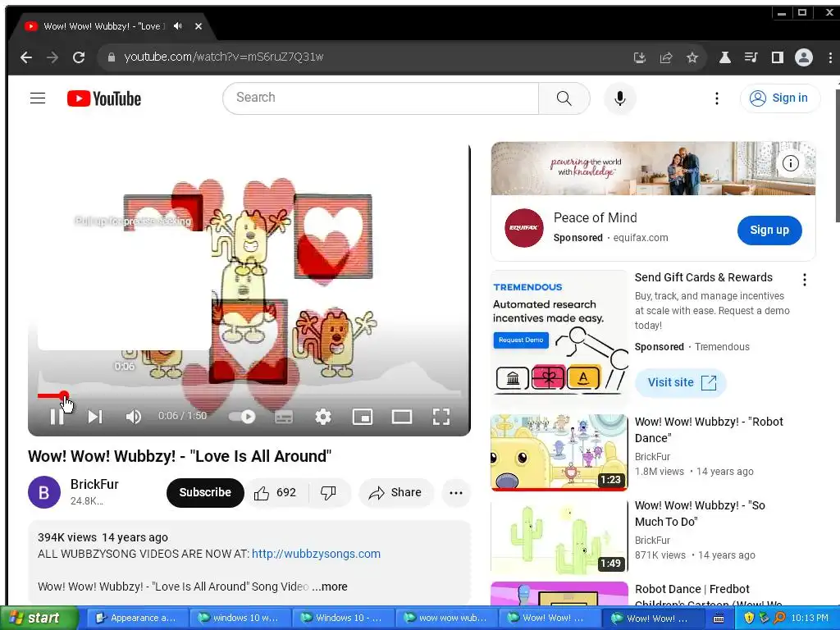Screen dimensions: 840x630
Task: Expand description with ...more
Action: pos(330,587)
